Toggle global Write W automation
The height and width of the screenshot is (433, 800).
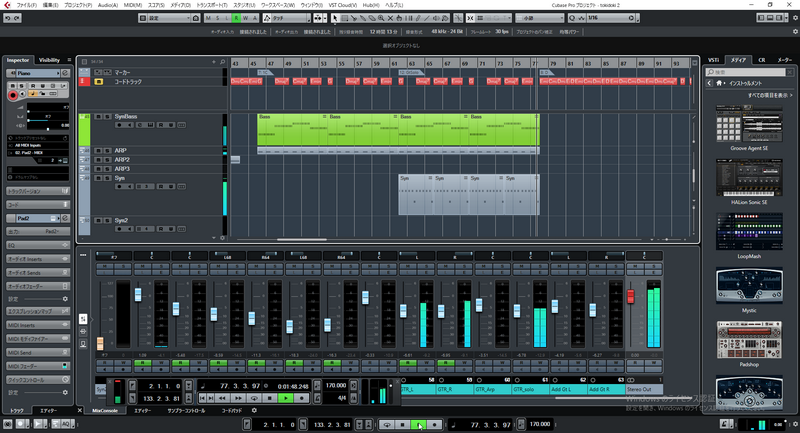tap(245, 18)
